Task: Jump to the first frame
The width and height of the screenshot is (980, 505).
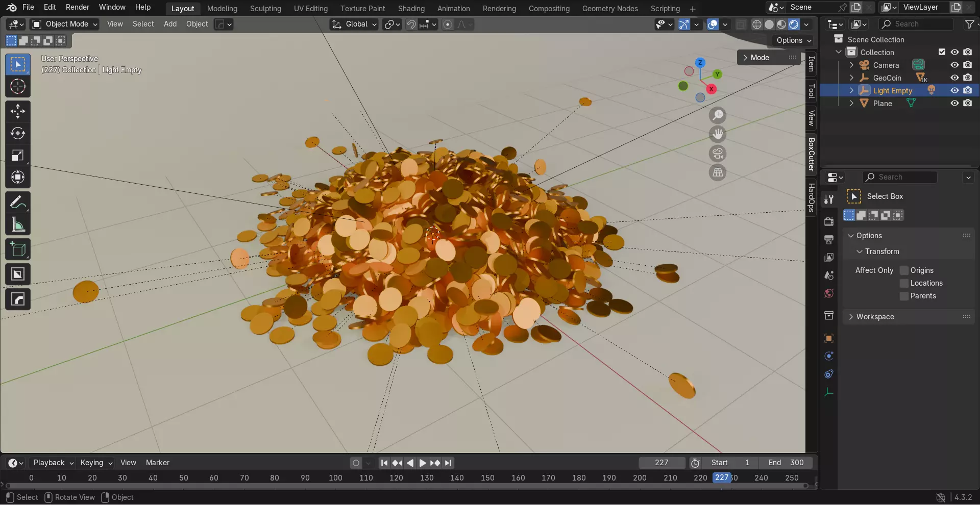Action: [384, 463]
